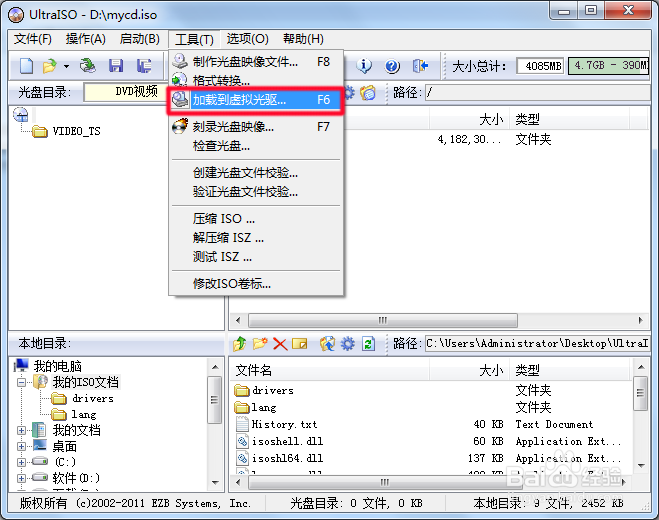Choose 创建光盘文件校验... menu entry

(256, 173)
